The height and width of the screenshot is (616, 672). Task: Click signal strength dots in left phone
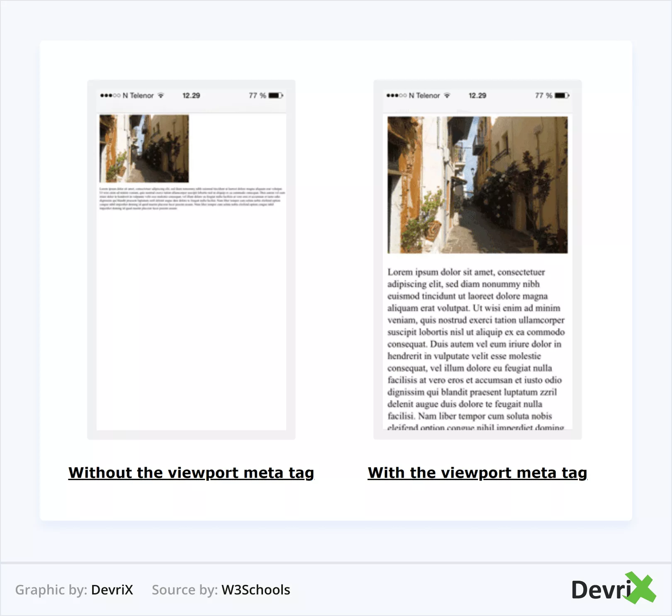tap(110, 95)
